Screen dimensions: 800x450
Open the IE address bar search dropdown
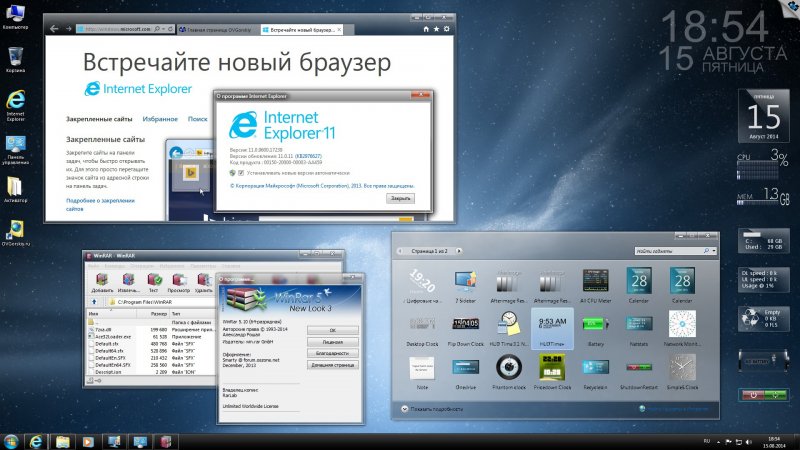163,29
